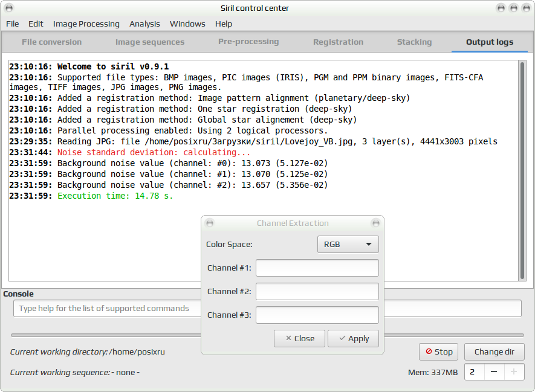535x392 pixels.
Task: Close the Channel Extraction dialog via Close button
Action: coord(299,338)
